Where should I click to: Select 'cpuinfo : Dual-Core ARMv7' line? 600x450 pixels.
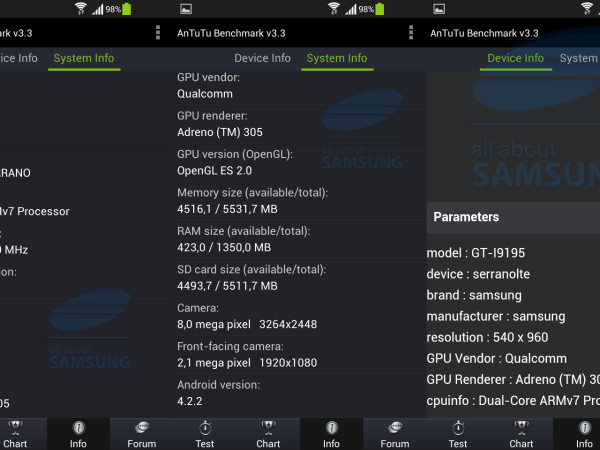(513, 401)
